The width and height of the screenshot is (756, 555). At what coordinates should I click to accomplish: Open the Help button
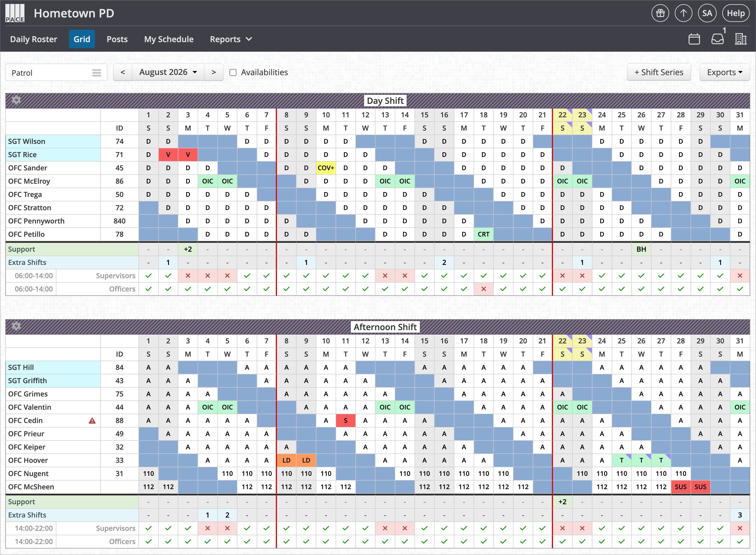coord(736,13)
